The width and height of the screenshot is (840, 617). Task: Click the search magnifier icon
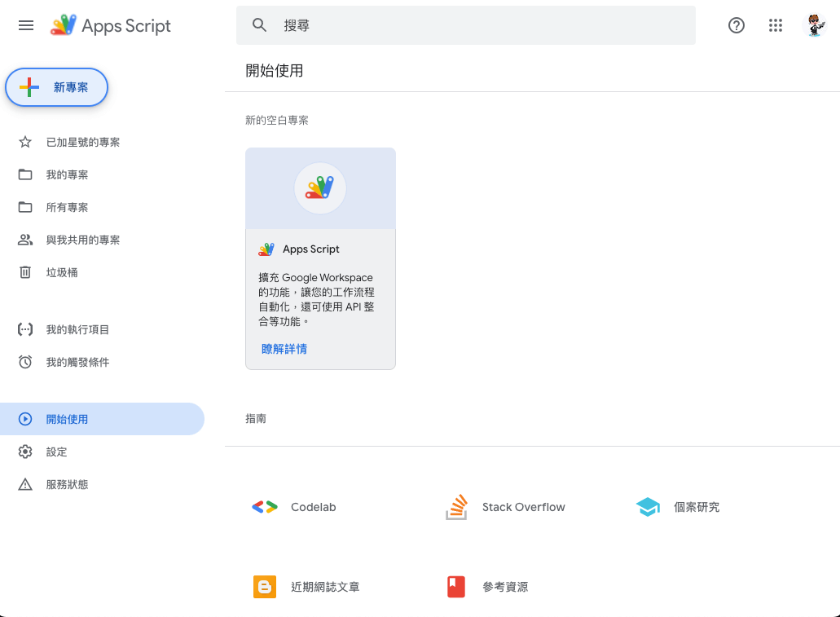pos(260,25)
